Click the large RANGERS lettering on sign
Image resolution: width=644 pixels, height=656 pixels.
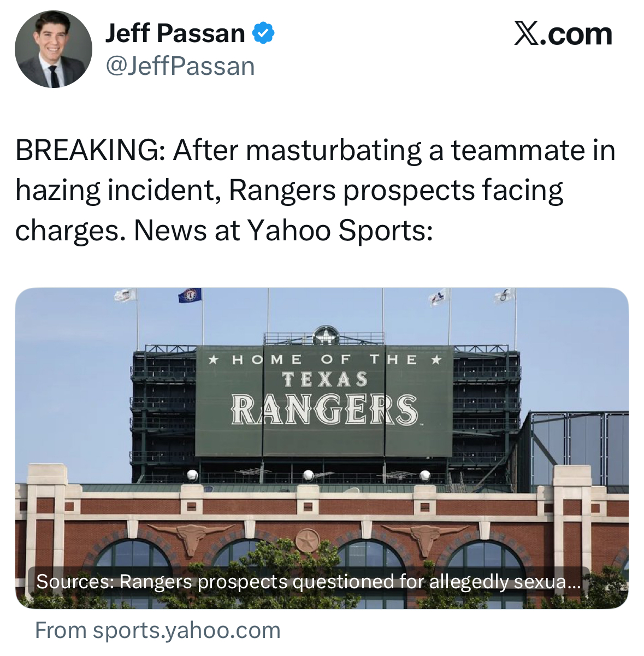point(325,410)
